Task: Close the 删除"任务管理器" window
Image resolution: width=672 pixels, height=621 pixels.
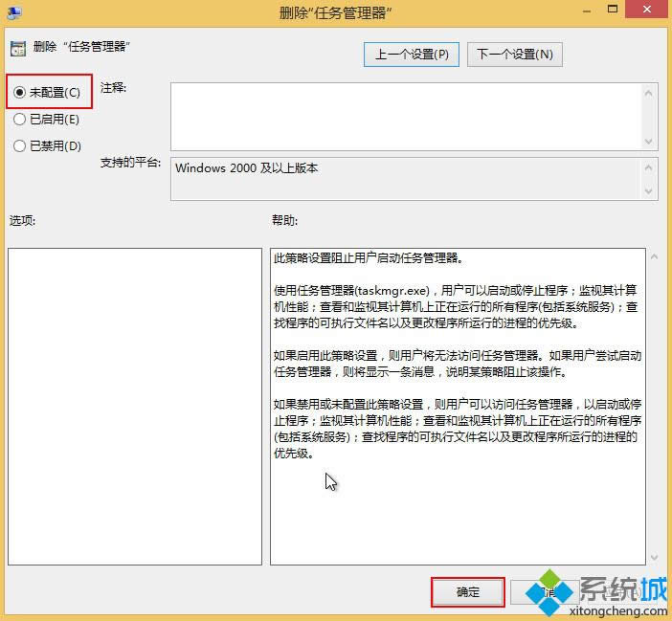Action: point(647,9)
